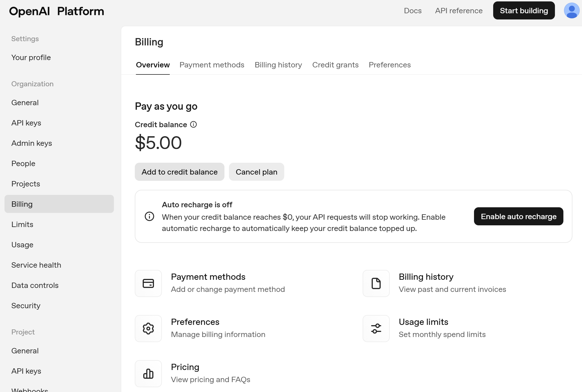Open the Credit grants tab
The image size is (582, 392).
click(335, 65)
